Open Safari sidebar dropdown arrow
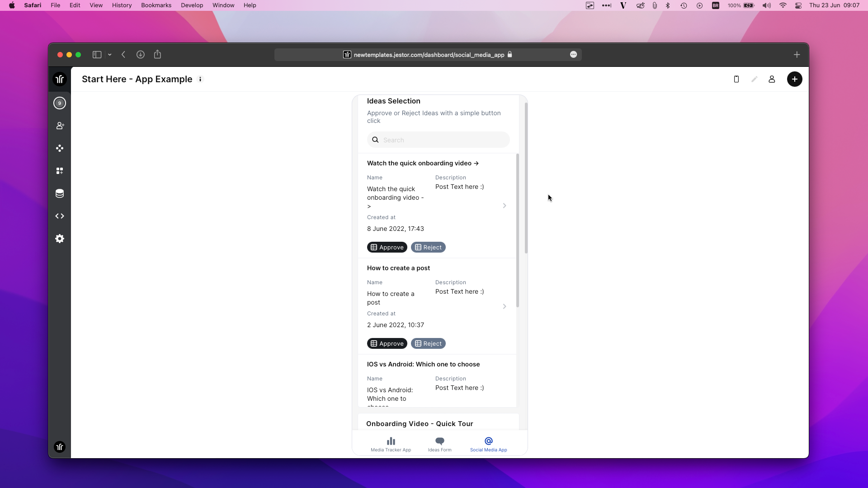This screenshot has width=868, height=488. pyautogui.click(x=109, y=55)
